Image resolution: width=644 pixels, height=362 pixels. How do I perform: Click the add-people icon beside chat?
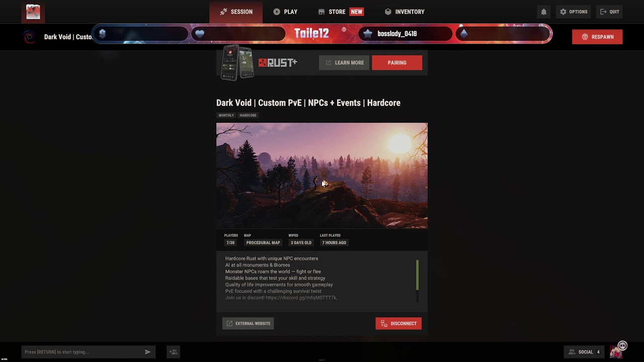coord(174,352)
